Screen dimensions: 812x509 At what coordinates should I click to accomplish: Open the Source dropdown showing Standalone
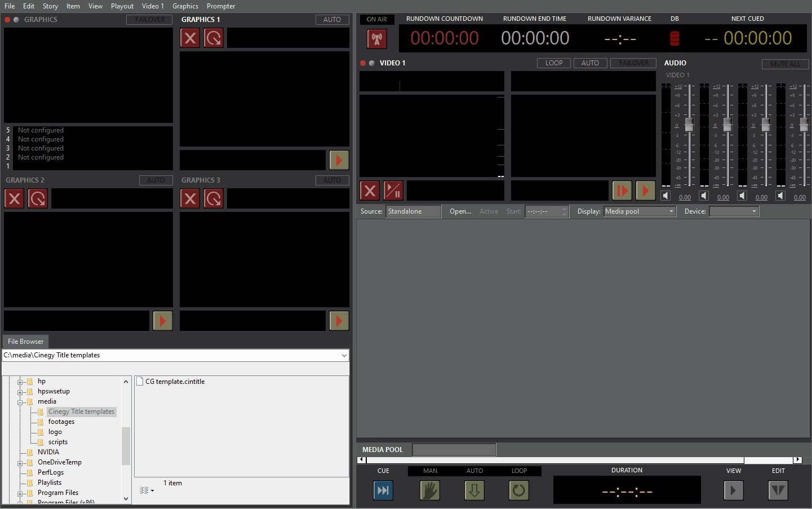(x=413, y=211)
